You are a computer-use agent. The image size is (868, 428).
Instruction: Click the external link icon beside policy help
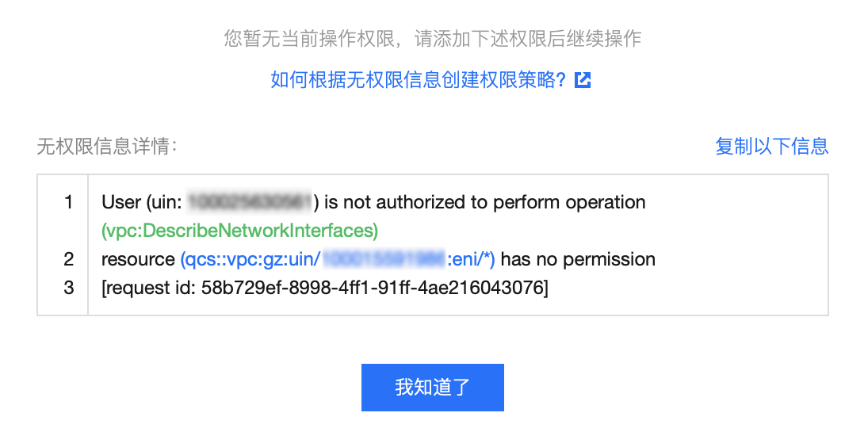pyautogui.click(x=583, y=80)
